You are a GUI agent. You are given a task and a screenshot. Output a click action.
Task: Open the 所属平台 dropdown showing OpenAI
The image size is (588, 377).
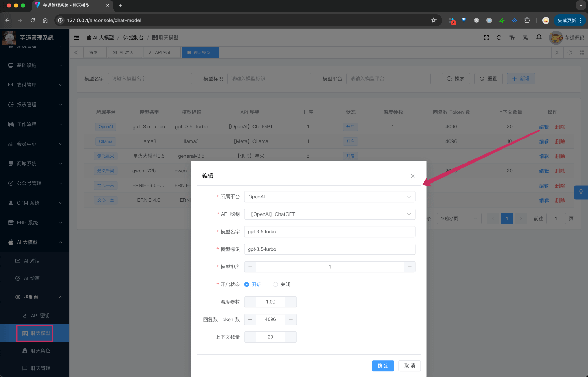tap(330, 197)
